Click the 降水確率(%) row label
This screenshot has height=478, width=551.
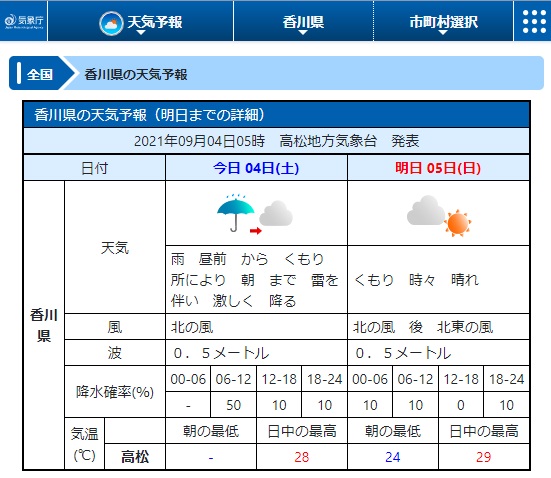pyautogui.click(x=115, y=392)
